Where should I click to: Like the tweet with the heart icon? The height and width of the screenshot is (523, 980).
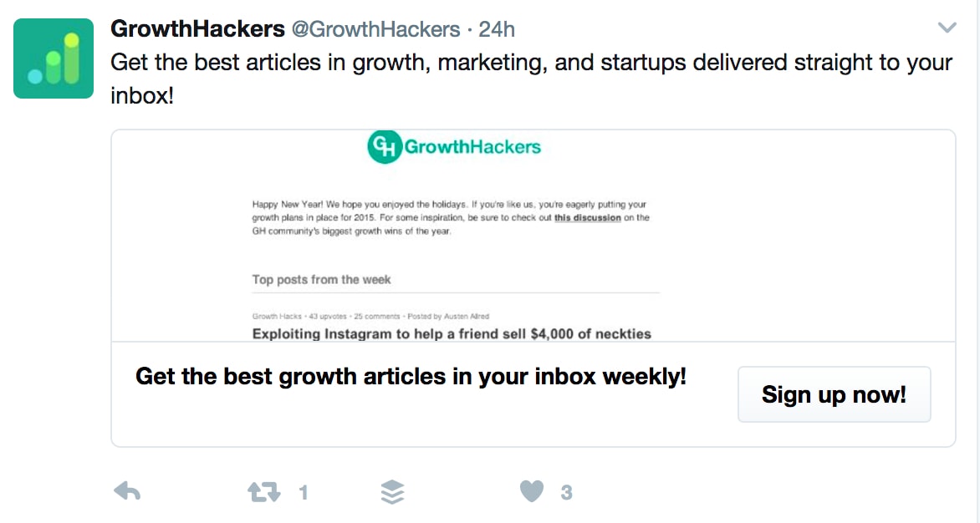tap(532, 492)
